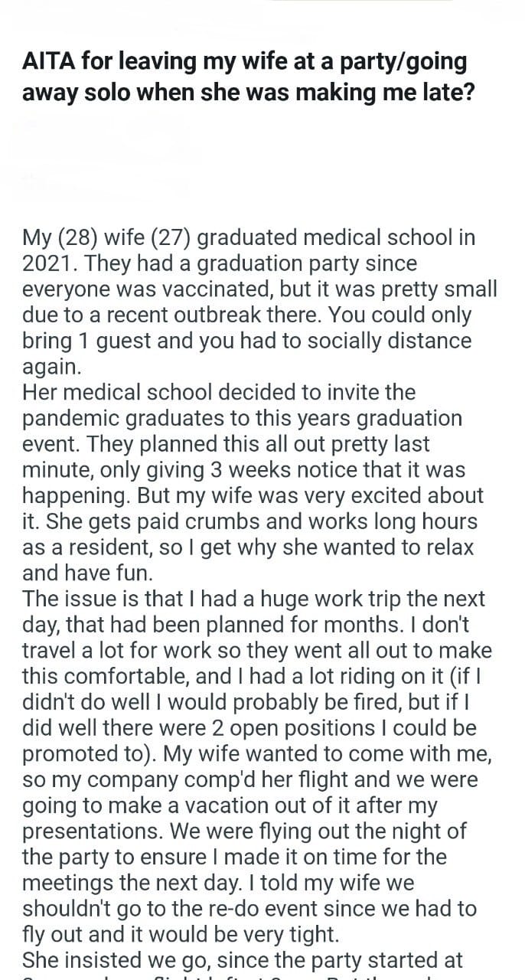Click the year "2021" in the post

(x=49, y=264)
